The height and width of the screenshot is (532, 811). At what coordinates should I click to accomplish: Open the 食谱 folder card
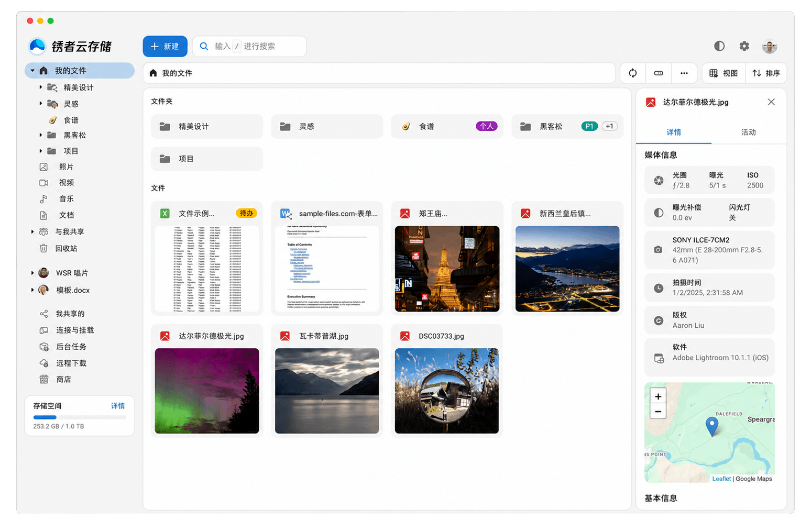tap(447, 126)
